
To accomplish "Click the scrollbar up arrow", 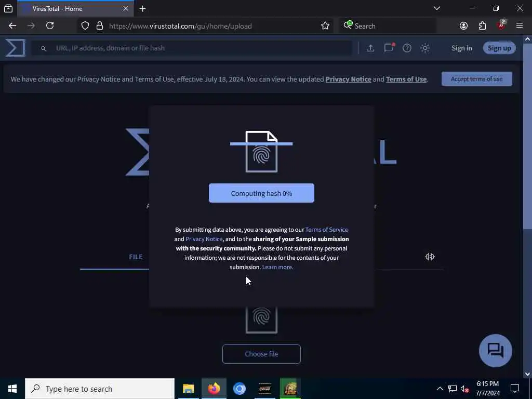I will [x=528, y=39].
